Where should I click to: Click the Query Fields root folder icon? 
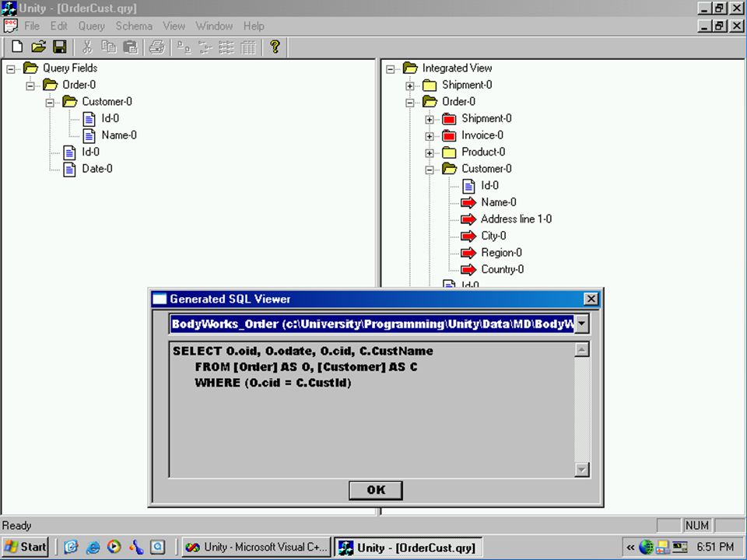point(30,68)
